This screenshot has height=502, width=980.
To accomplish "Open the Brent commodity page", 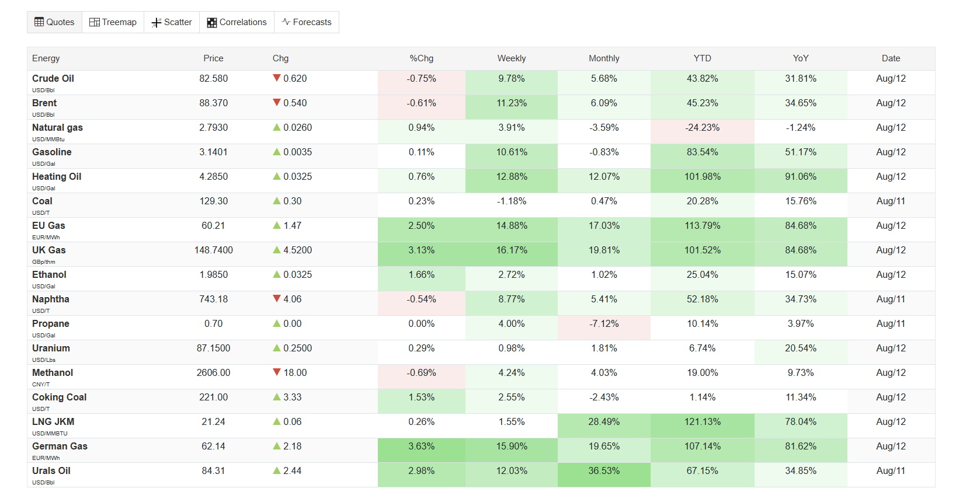I will coord(44,103).
